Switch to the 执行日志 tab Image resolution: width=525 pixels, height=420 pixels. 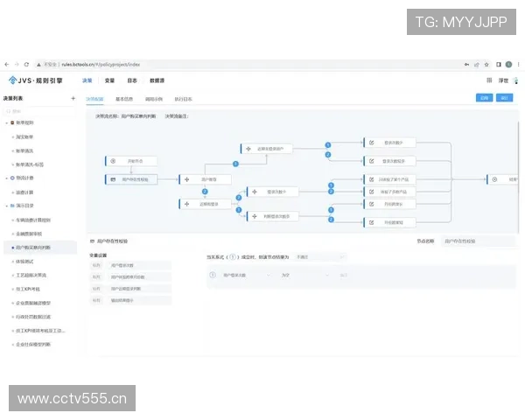[183, 99]
